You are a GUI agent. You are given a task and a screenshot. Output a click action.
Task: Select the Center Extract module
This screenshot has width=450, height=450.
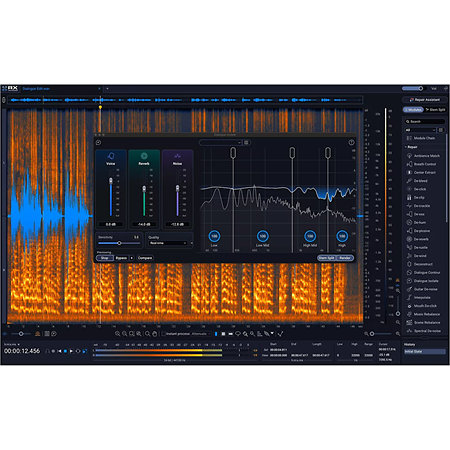421,172
